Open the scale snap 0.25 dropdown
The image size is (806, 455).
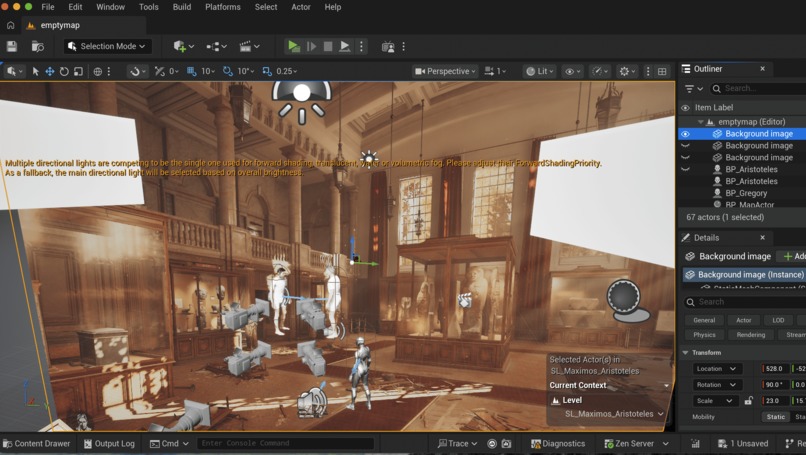pyautogui.click(x=287, y=71)
